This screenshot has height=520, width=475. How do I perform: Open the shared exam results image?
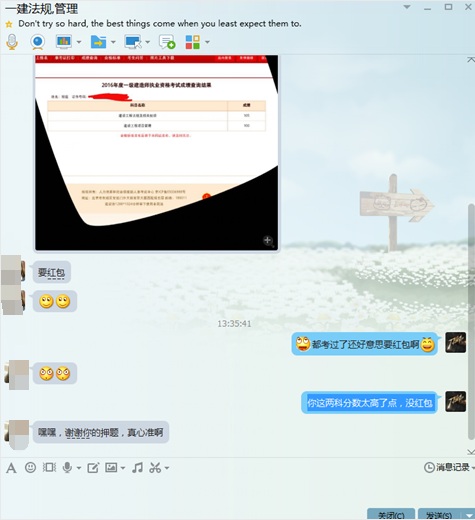coord(157,153)
